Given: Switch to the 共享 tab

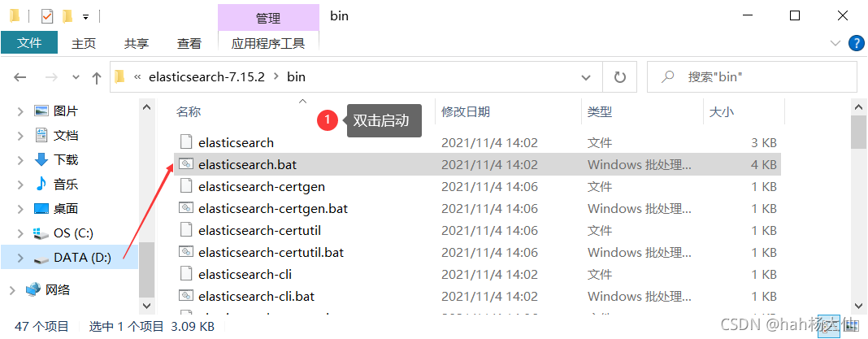Looking at the screenshot, I should point(137,43).
